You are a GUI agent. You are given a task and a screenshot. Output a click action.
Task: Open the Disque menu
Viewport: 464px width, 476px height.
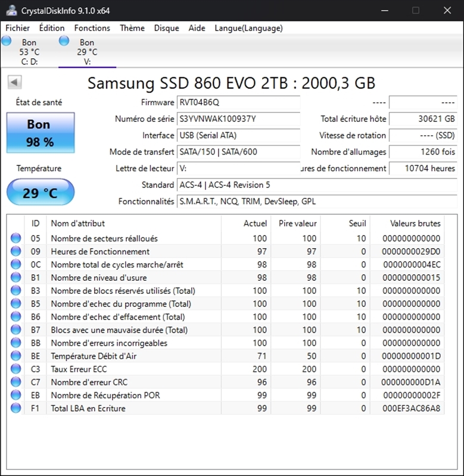click(166, 28)
